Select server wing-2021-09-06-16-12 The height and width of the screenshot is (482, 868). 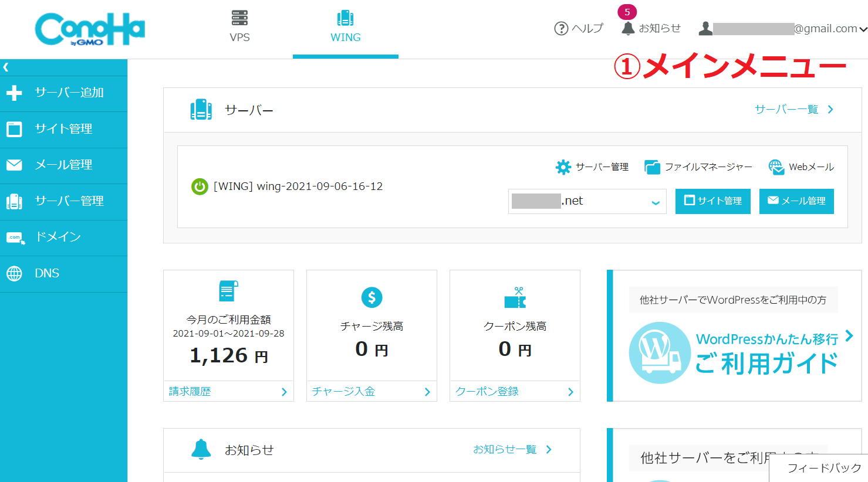(x=298, y=186)
